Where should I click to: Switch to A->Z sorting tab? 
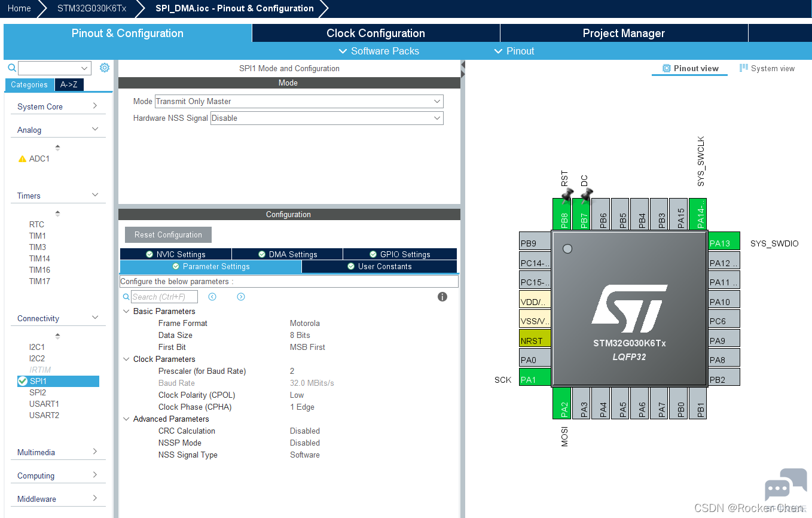69,84
